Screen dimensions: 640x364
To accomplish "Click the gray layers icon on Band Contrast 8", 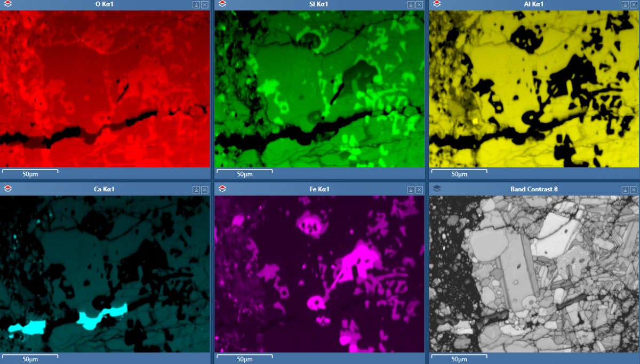I will coord(437,189).
